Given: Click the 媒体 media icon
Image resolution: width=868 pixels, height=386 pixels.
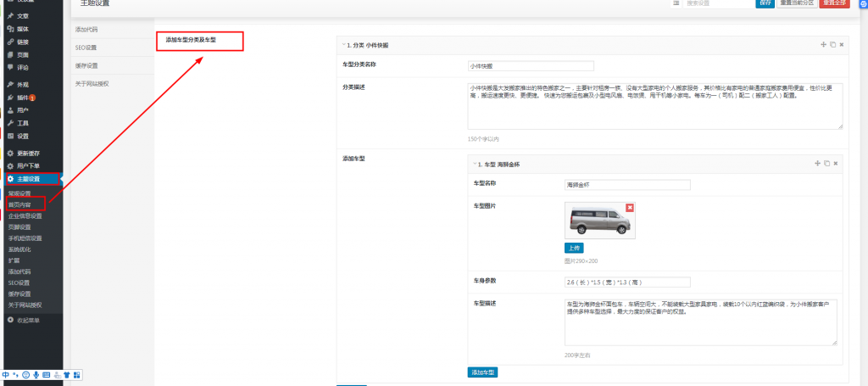Looking at the screenshot, I should [x=10, y=29].
